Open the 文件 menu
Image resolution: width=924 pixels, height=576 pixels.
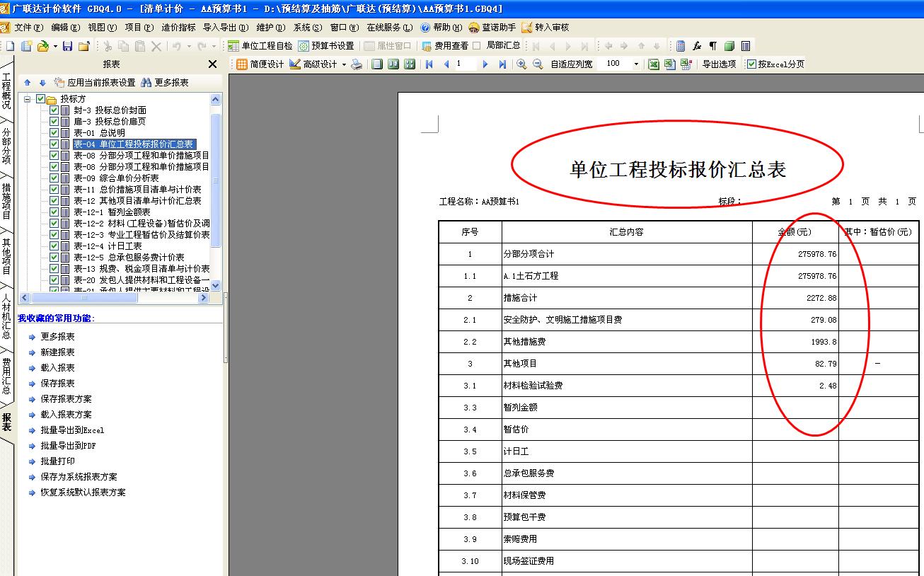(28, 28)
